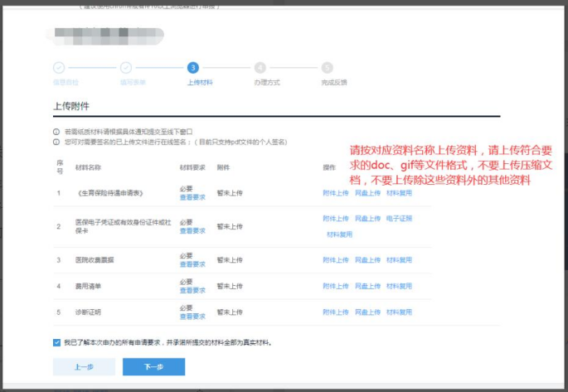
Task: Click 附件上传 for 诊断证明 row
Action: [x=335, y=312]
